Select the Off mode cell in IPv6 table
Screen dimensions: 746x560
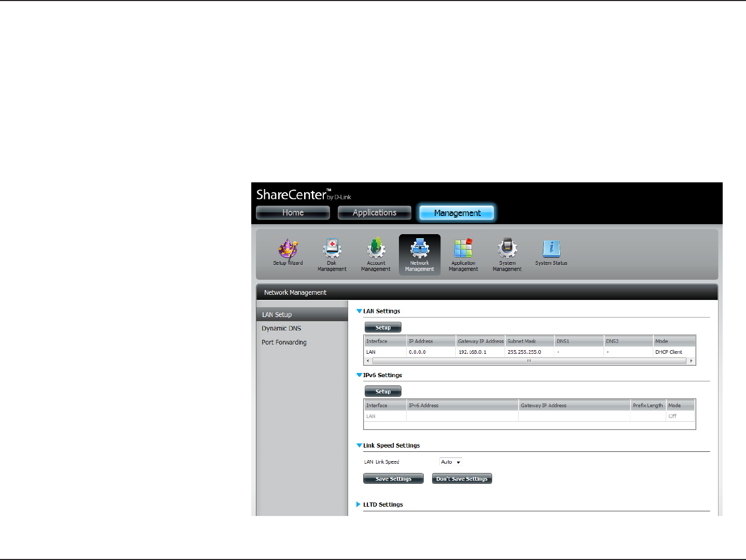tap(680, 417)
